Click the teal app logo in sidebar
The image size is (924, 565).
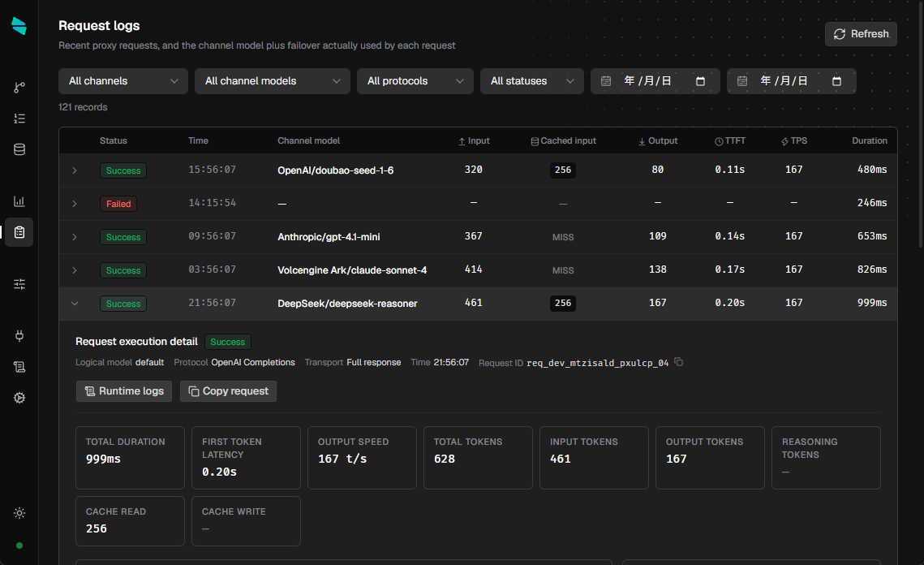pyautogui.click(x=19, y=26)
